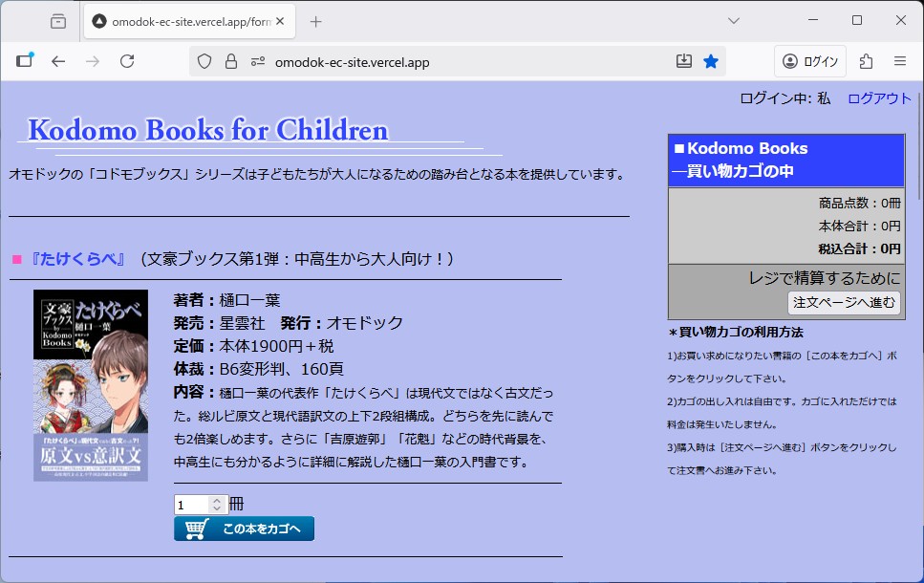This screenshot has width=924, height=583.
Task: Click the star bookmark icon in address bar
Action: pos(711,61)
